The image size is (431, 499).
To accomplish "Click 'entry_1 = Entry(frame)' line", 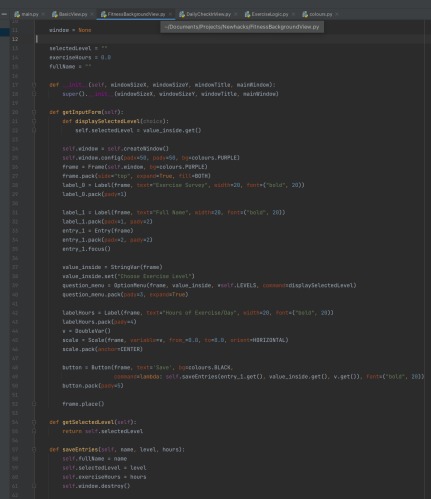I will pos(98,231).
